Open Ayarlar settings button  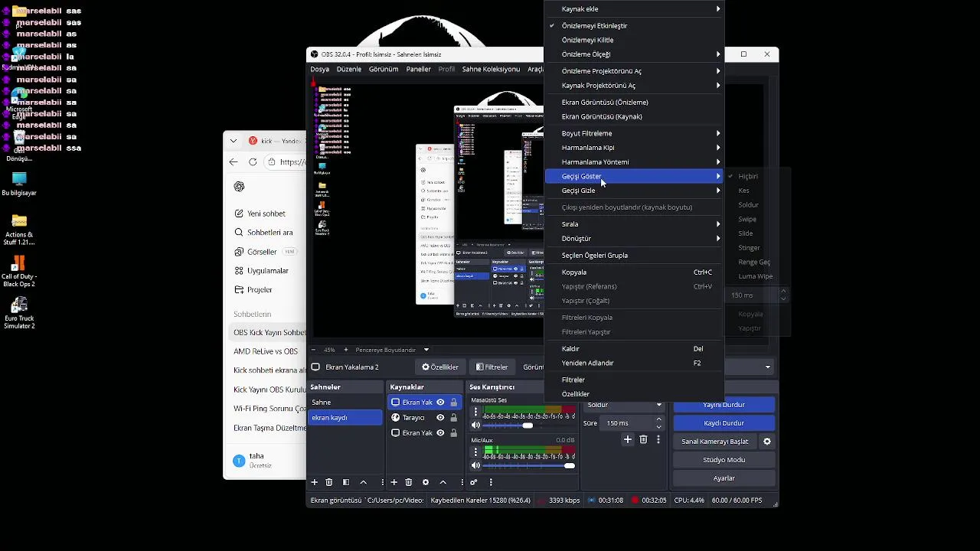(x=724, y=478)
